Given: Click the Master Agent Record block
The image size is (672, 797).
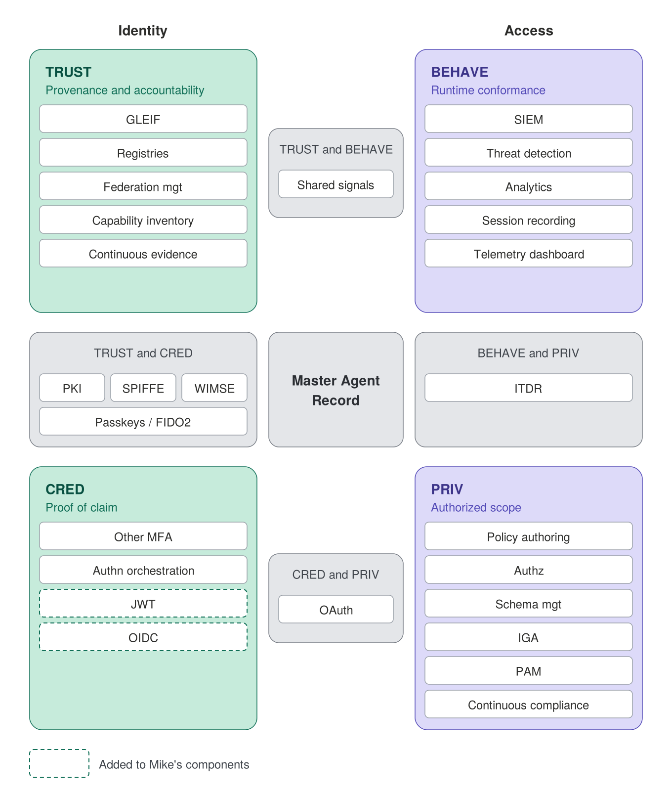Looking at the screenshot, I should 336,390.
